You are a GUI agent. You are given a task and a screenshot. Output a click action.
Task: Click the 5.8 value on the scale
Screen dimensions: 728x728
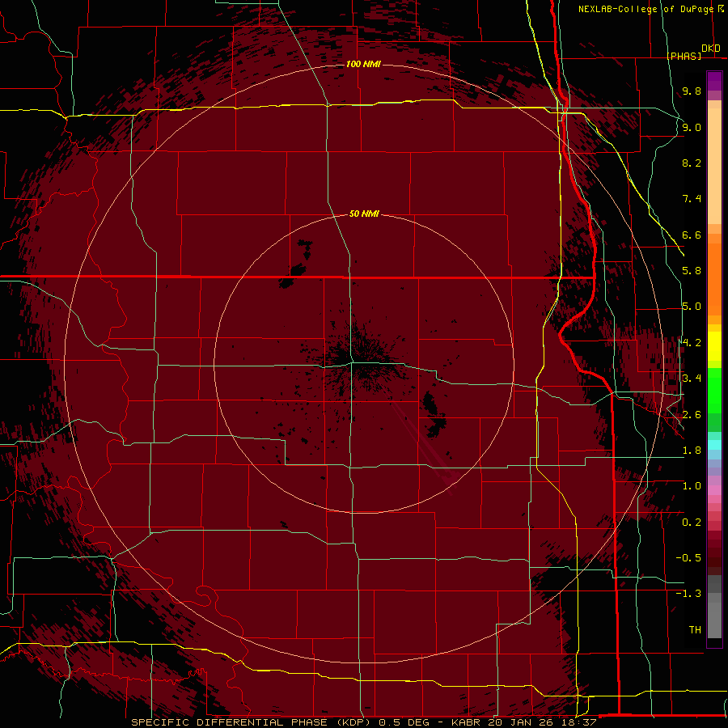[x=692, y=271]
